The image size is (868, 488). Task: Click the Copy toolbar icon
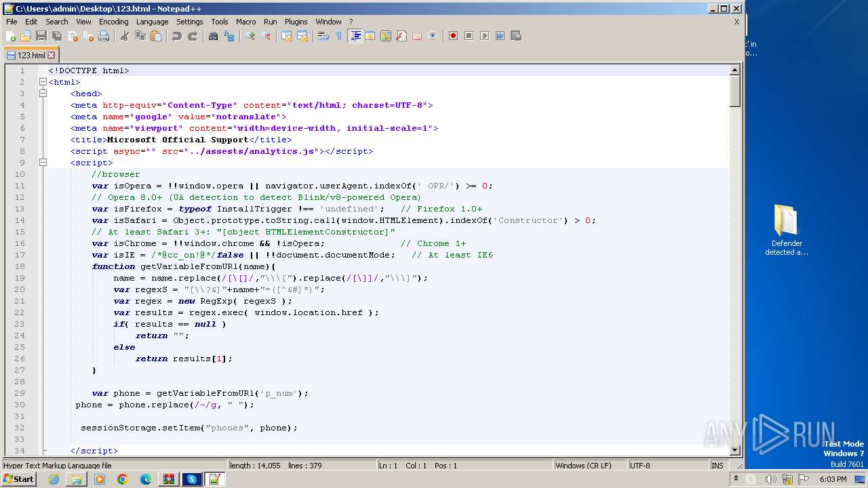[140, 36]
